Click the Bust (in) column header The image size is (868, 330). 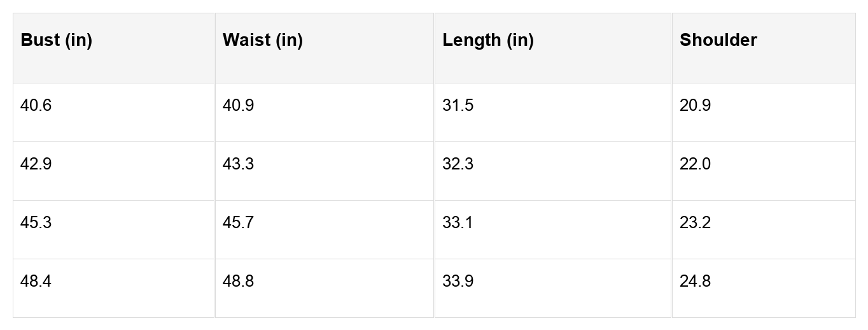[x=57, y=40]
